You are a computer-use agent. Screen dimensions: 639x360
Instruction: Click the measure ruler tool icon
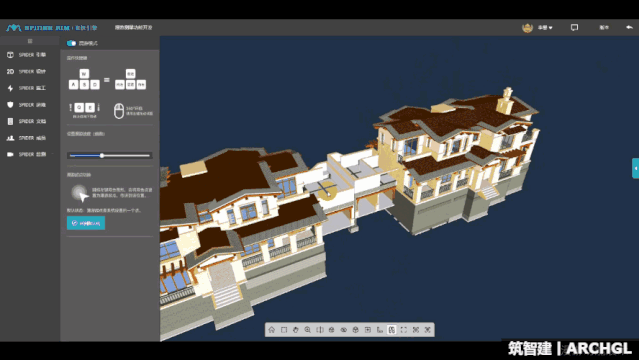coord(380,330)
